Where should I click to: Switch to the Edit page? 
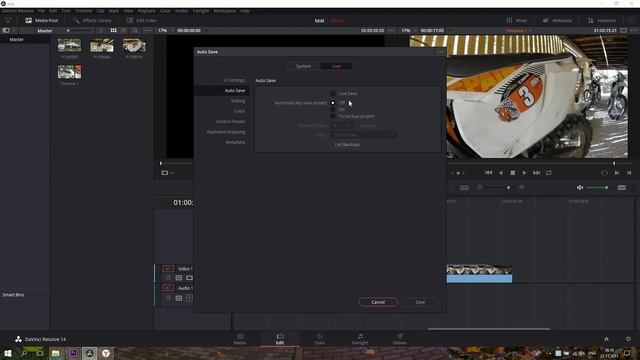click(x=280, y=339)
